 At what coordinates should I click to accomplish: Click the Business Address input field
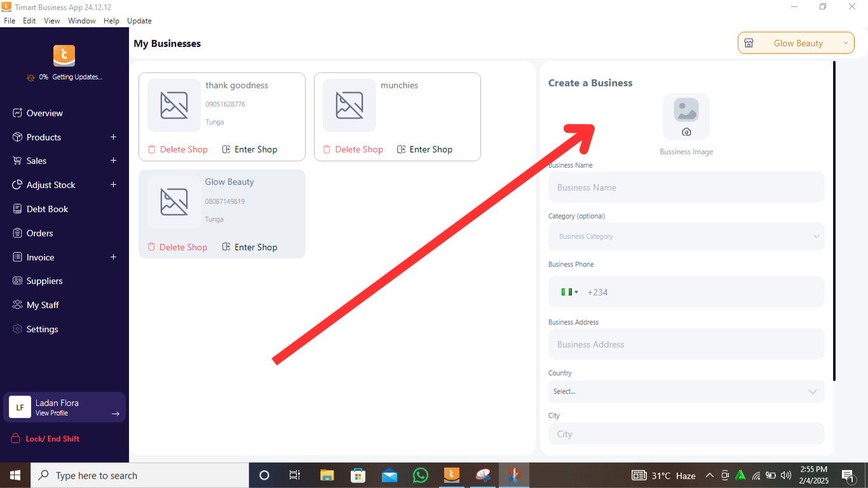coord(686,344)
